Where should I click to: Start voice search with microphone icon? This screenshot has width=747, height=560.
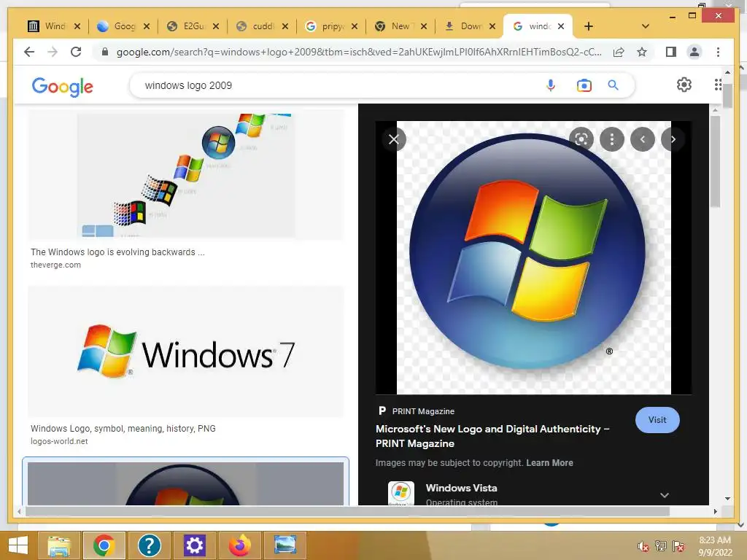pos(551,85)
